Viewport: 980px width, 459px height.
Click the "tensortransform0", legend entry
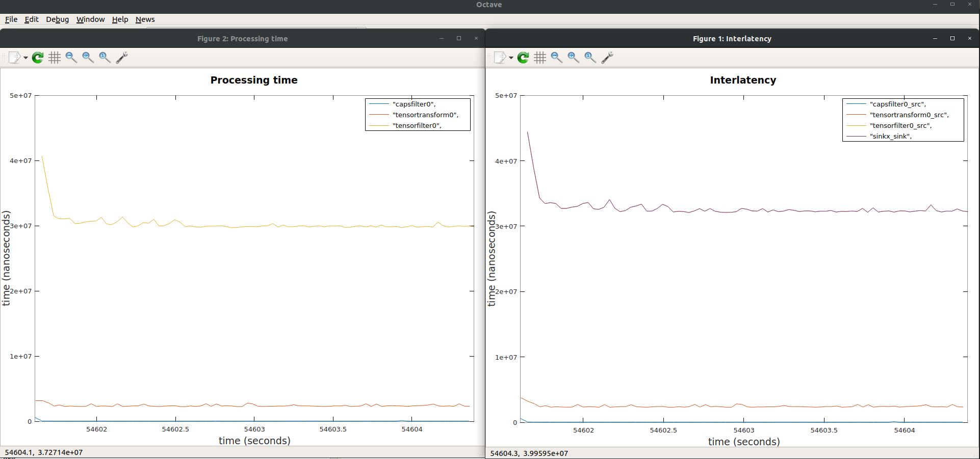coord(425,115)
